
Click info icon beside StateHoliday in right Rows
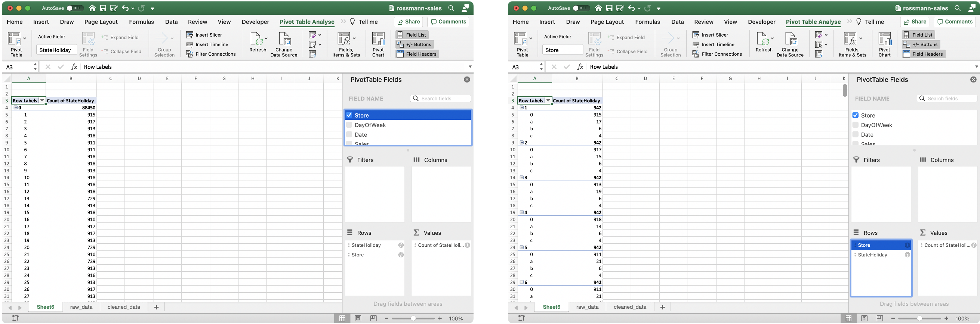pos(907,255)
